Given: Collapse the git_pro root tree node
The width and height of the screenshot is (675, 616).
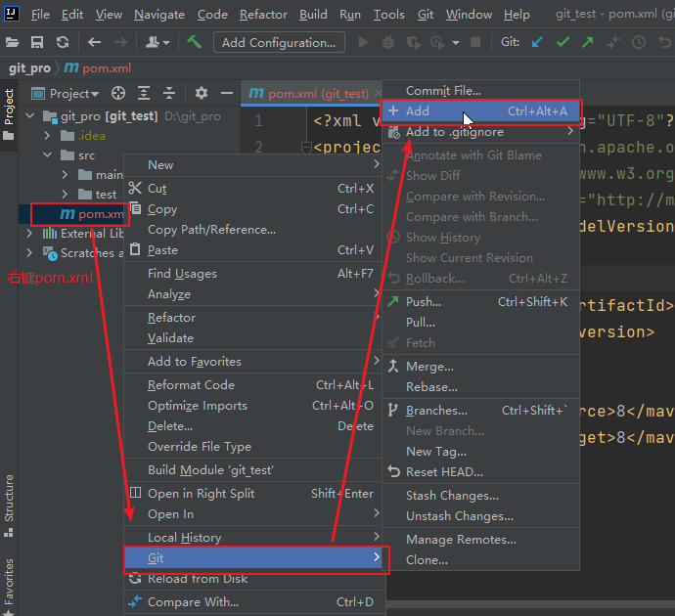Looking at the screenshot, I should pyautogui.click(x=30, y=115).
